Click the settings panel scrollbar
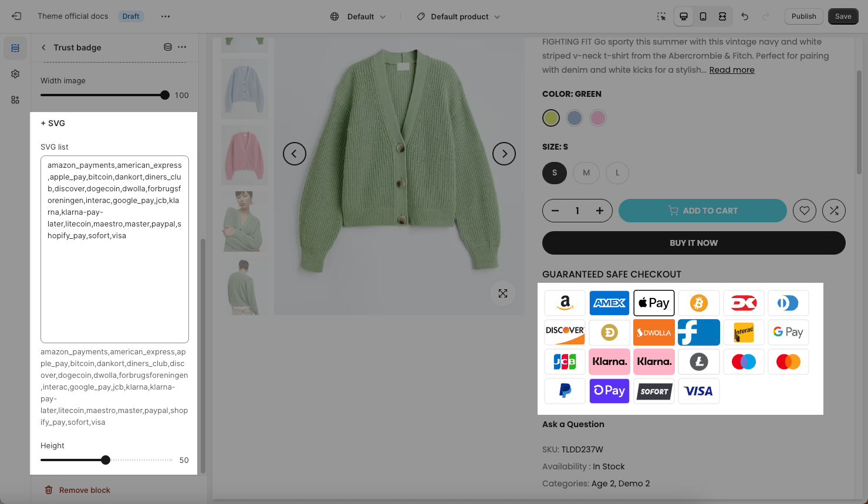Screen dimensions: 868x504 click(203, 356)
